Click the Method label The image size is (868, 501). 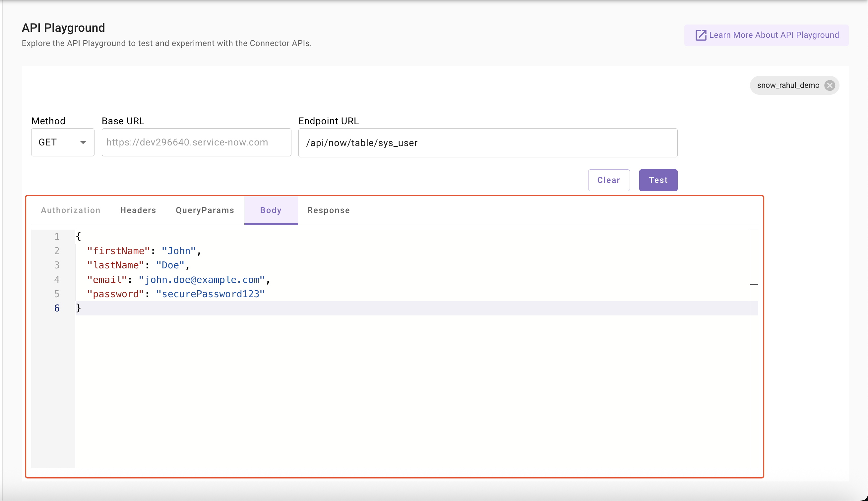[48, 121]
